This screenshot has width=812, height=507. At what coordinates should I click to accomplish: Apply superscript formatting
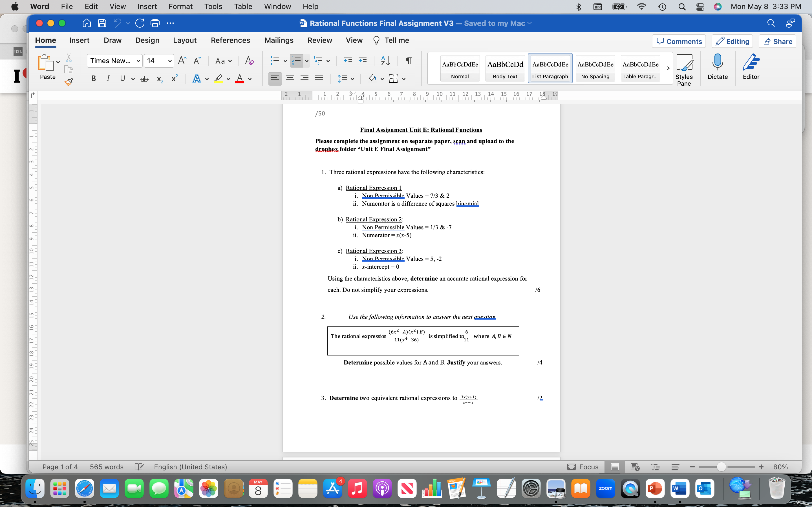coord(174,78)
